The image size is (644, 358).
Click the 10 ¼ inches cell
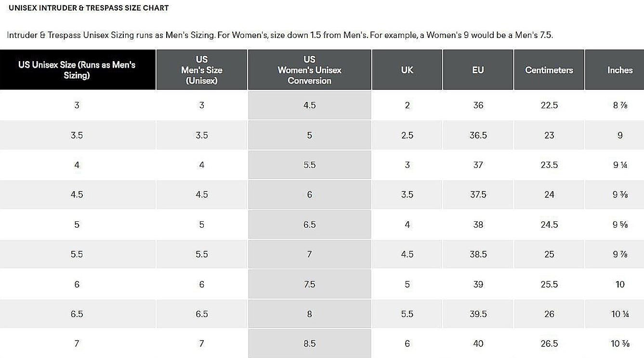click(x=619, y=314)
